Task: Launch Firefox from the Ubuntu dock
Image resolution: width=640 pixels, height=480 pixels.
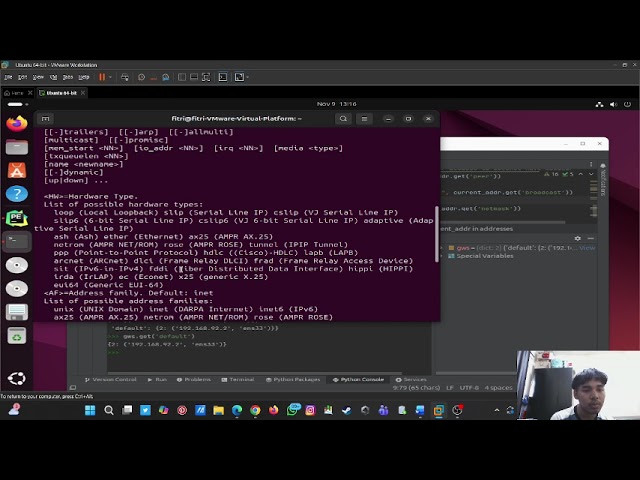Action: [17, 123]
